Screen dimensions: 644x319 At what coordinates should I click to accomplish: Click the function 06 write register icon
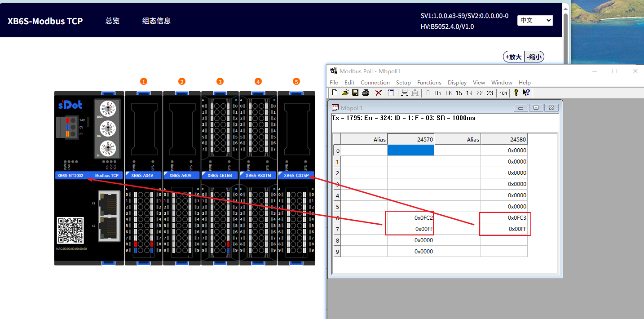449,93
